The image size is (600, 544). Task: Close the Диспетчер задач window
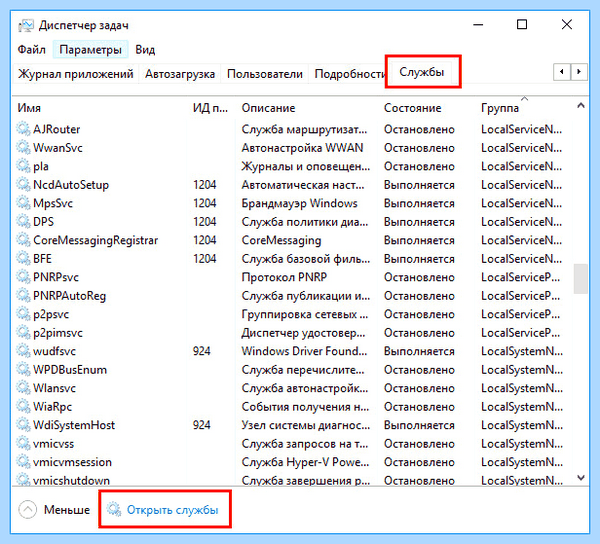pos(567,25)
